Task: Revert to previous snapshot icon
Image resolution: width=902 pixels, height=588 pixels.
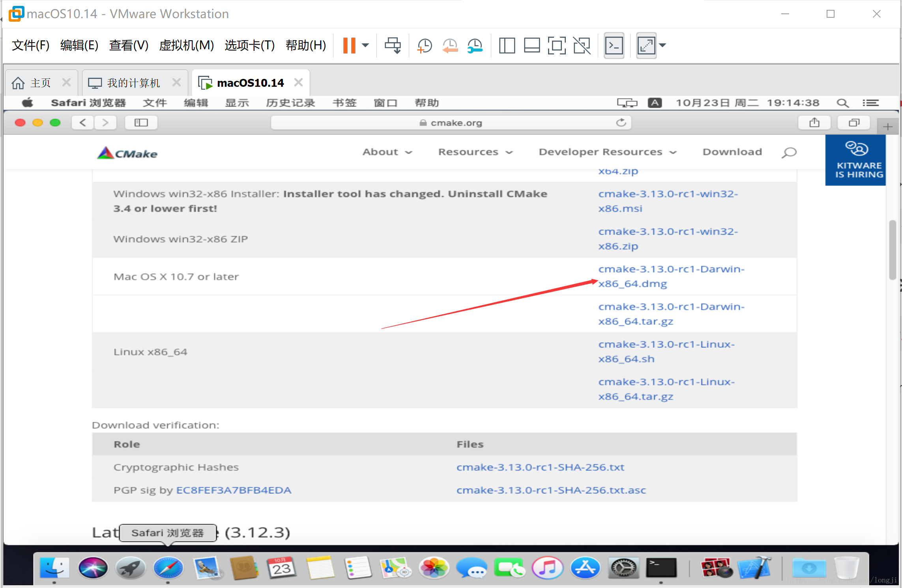Action: [x=450, y=46]
